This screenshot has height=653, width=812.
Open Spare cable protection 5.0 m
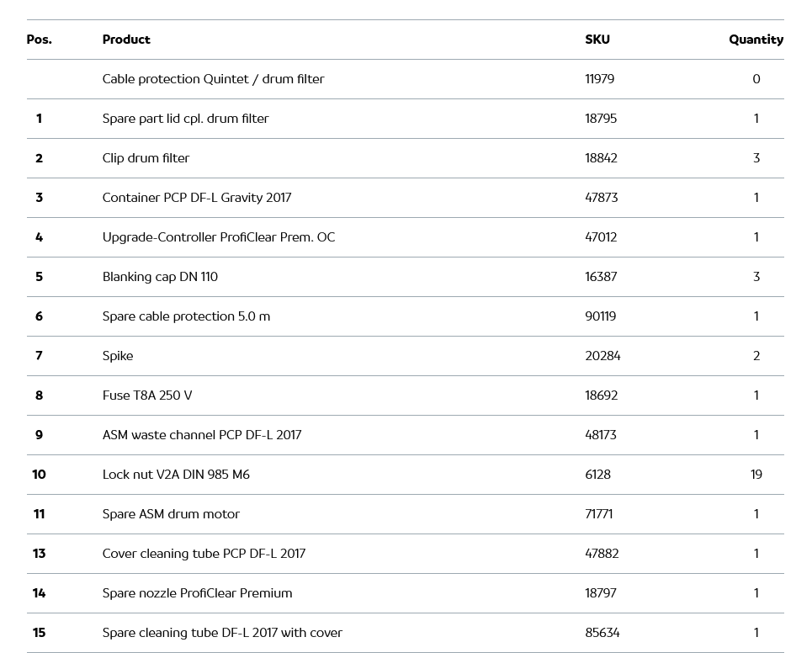pyautogui.click(x=186, y=316)
